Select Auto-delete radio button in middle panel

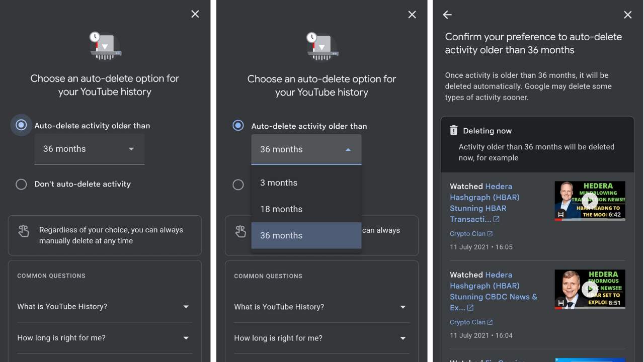[238, 126]
